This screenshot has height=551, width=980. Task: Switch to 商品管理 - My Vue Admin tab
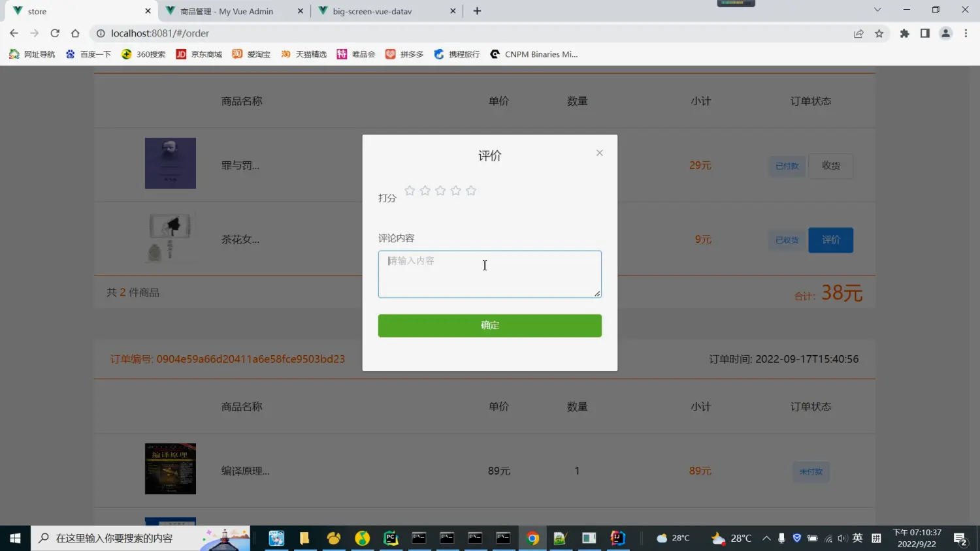227,11
